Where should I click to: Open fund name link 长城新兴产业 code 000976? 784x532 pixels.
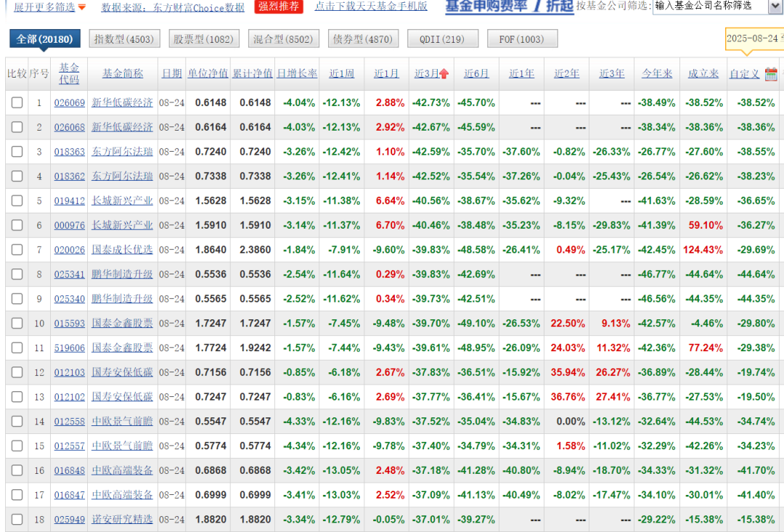point(122,225)
